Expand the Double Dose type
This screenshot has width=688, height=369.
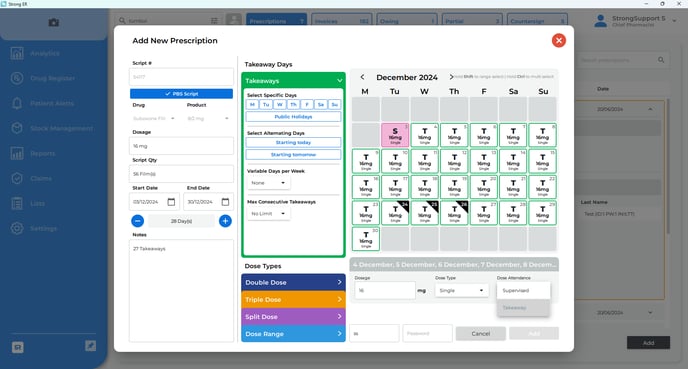(293, 283)
